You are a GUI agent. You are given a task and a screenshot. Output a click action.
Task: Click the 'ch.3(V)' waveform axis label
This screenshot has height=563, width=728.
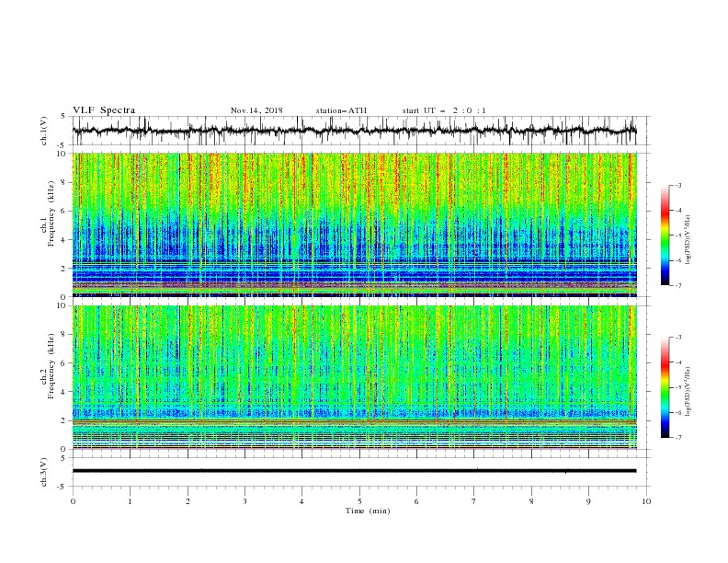pos(44,472)
